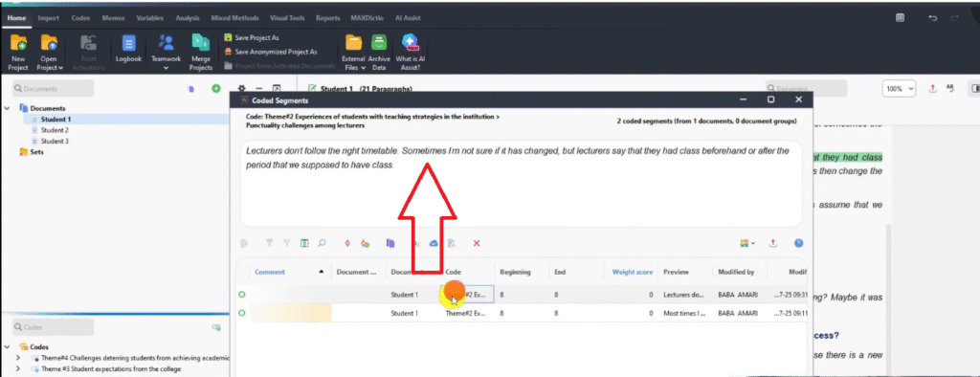Open Archive Data
Viewport: 980px width, 377px height.
(378, 52)
